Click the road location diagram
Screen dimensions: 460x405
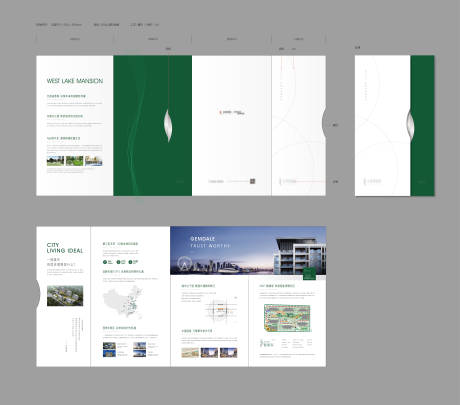coord(221,311)
